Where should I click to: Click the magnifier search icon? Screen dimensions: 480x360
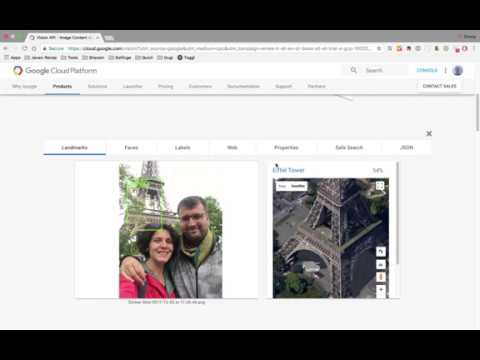pyautogui.click(x=353, y=70)
